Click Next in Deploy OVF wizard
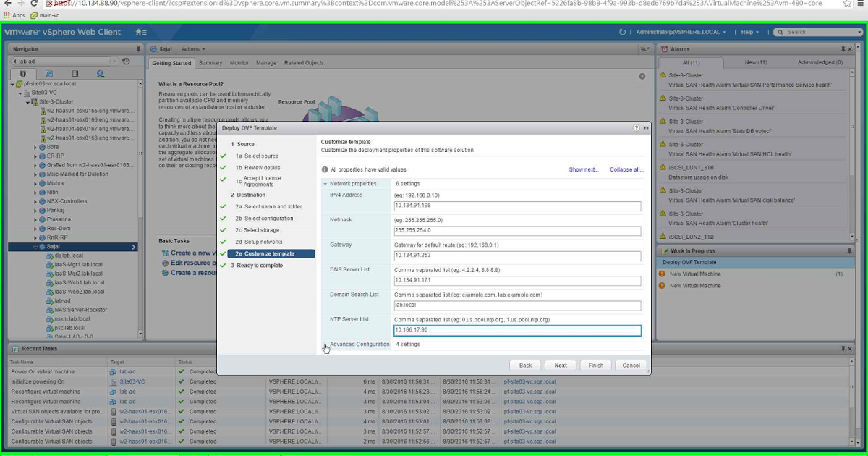Screen dimensions: 868x456 (561, 366)
